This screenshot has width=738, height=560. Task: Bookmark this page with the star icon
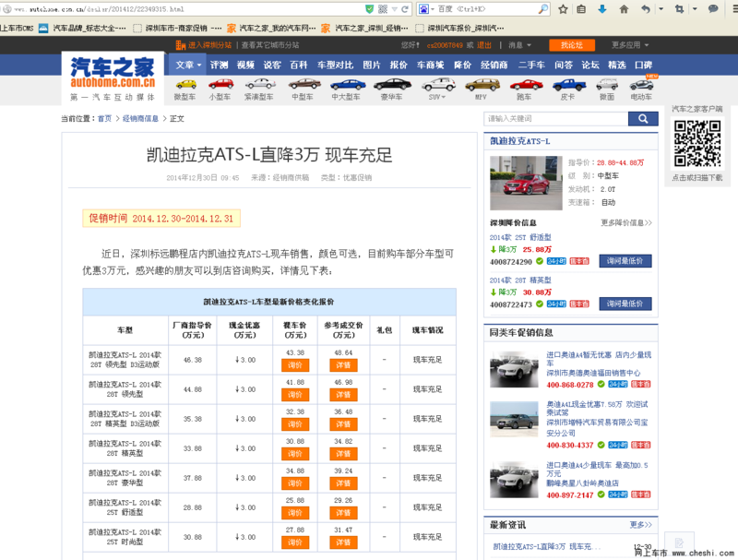coord(563,9)
